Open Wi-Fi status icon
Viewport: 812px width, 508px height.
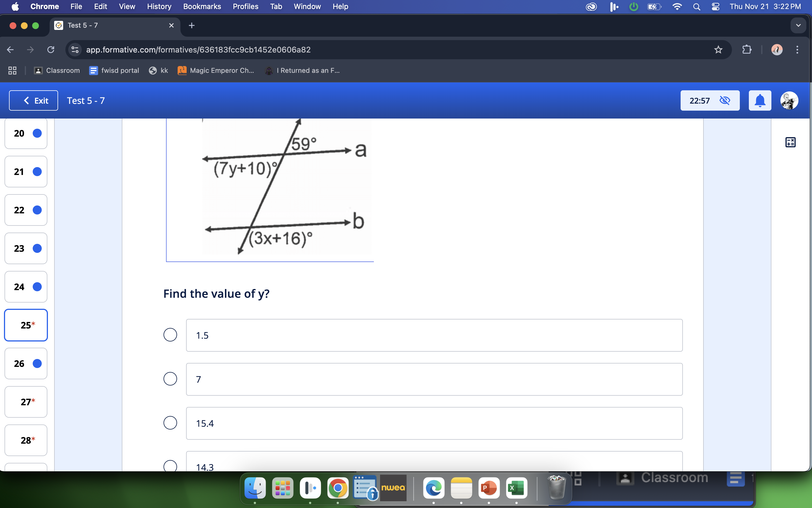click(677, 7)
